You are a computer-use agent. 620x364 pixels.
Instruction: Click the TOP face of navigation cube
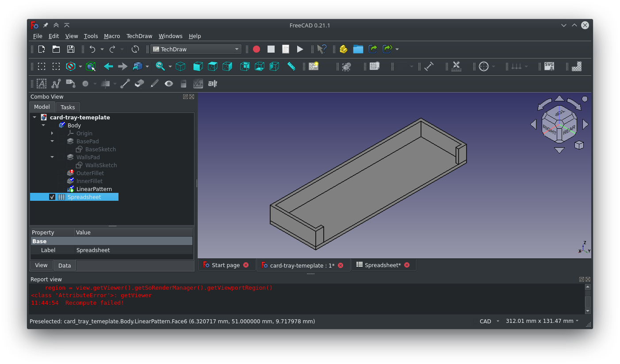560,114
